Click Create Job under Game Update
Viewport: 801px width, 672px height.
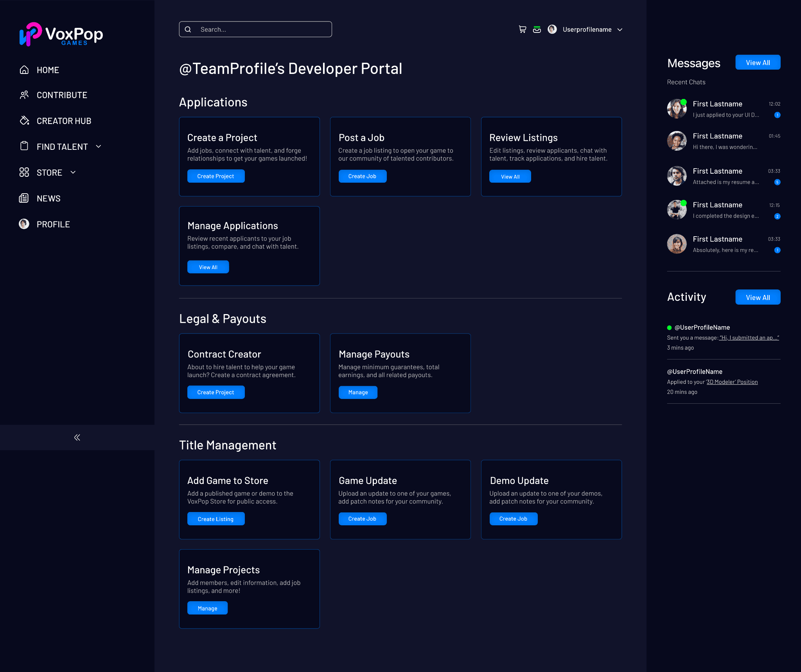coord(363,519)
